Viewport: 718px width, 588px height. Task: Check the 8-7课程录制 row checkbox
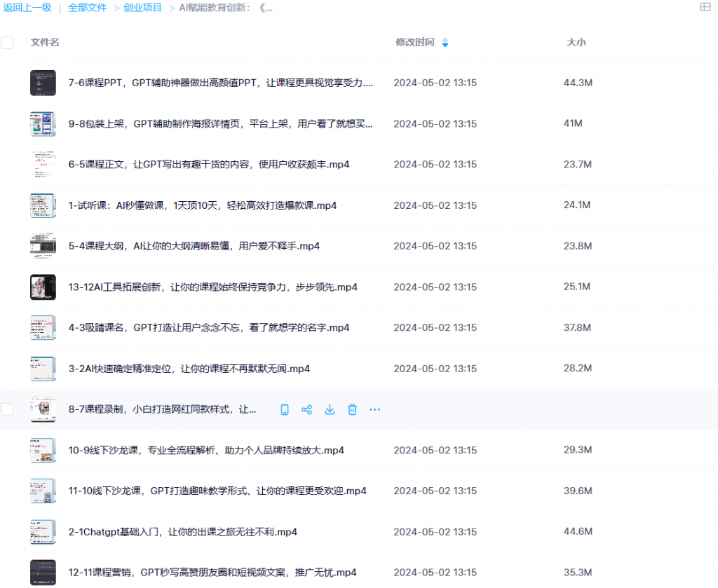(7, 409)
